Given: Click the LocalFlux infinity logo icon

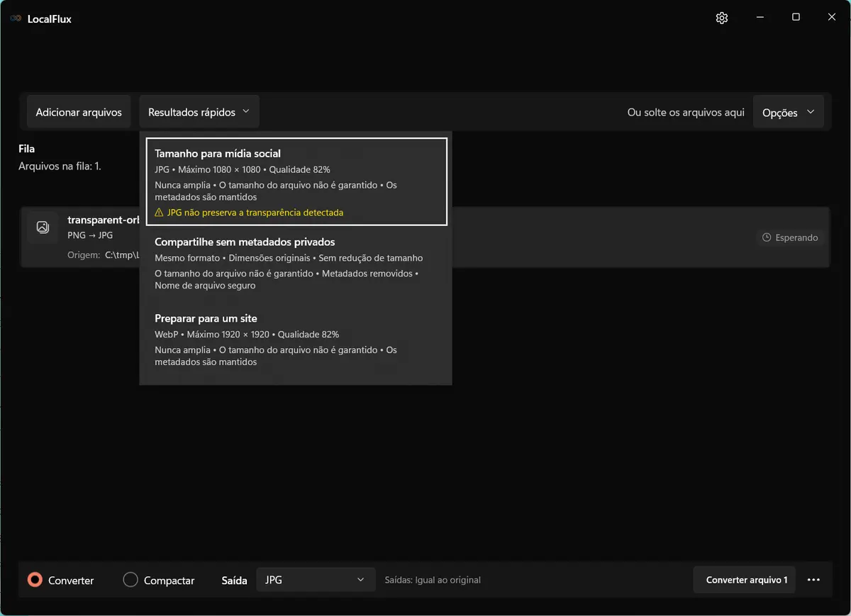Looking at the screenshot, I should (16, 19).
